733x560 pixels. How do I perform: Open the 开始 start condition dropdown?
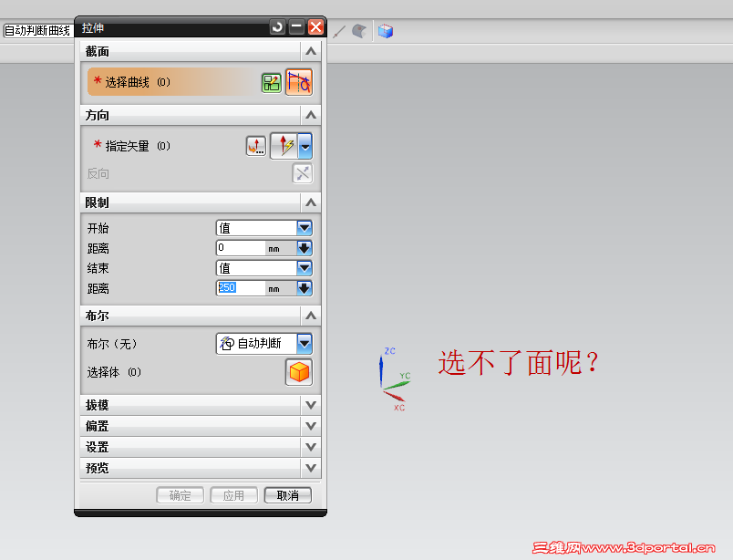coord(305,227)
